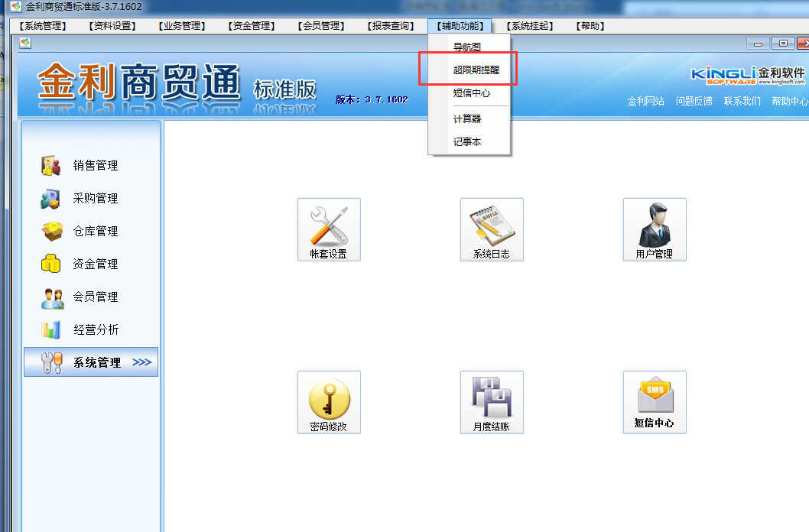The image size is (809, 532).
Task: Click the 经营分析 chart icon in sidebar
Action: point(51,330)
